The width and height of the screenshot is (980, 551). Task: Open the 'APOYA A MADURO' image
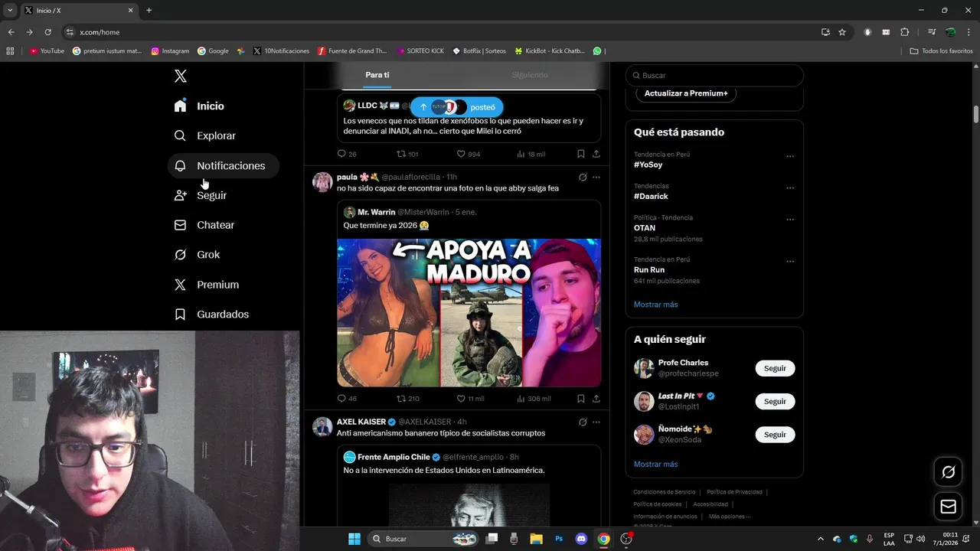[x=469, y=312]
